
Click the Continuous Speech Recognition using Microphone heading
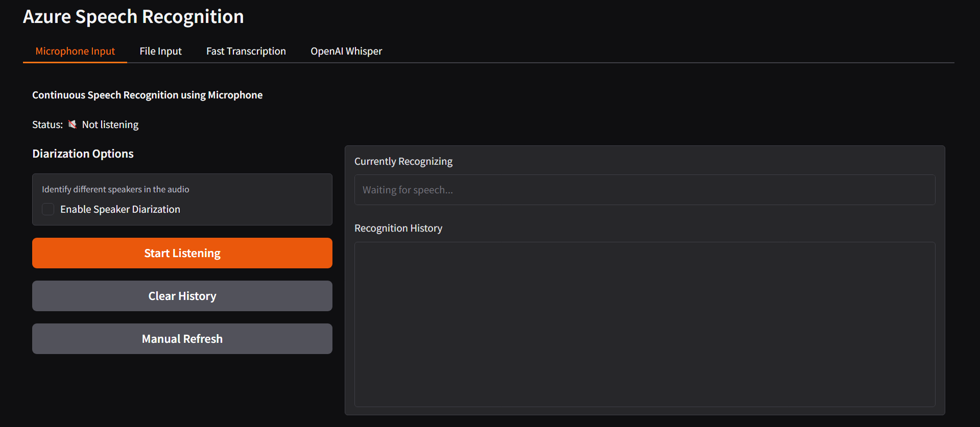pyautogui.click(x=147, y=95)
